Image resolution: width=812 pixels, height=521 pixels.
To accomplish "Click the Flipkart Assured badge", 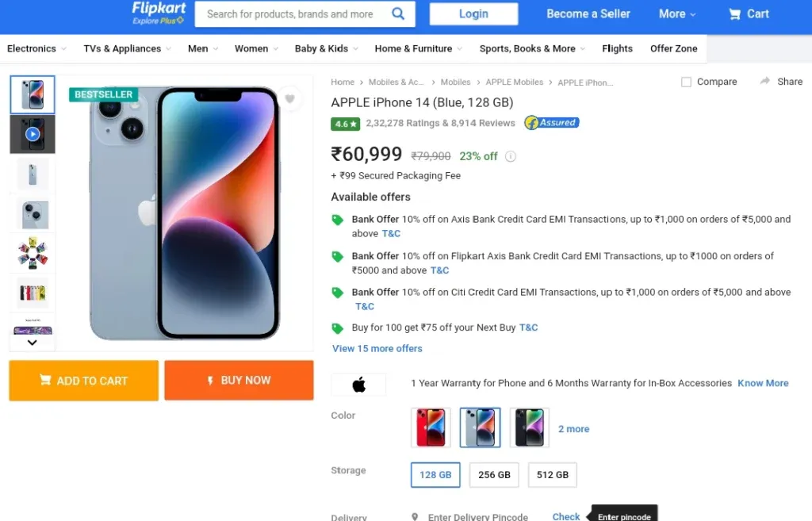I will coord(552,123).
